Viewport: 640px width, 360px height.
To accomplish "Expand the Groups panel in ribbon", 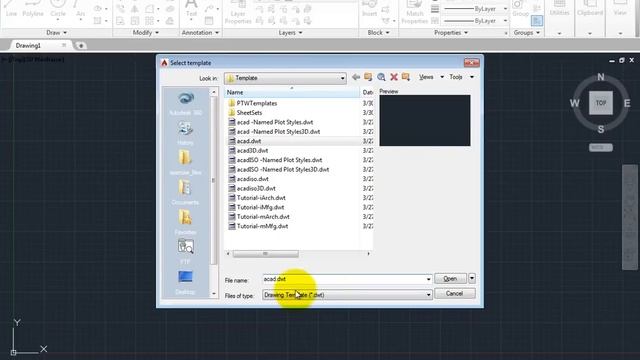I will [527, 33].
